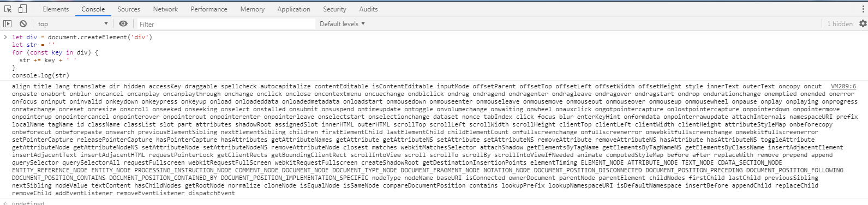
Task: Show the 1 hidden messages indicator
Action: pyautogui.click(x=840, y=23)
